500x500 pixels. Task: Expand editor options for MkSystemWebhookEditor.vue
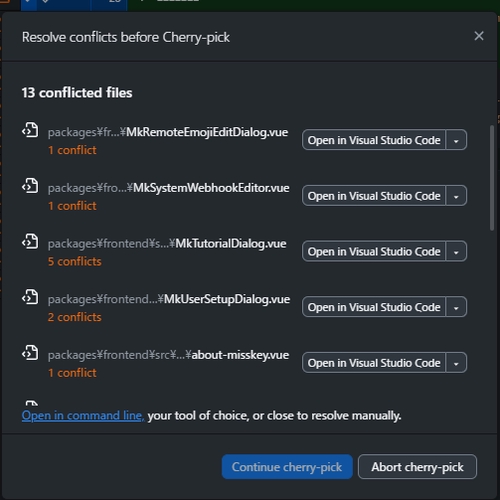456,196
